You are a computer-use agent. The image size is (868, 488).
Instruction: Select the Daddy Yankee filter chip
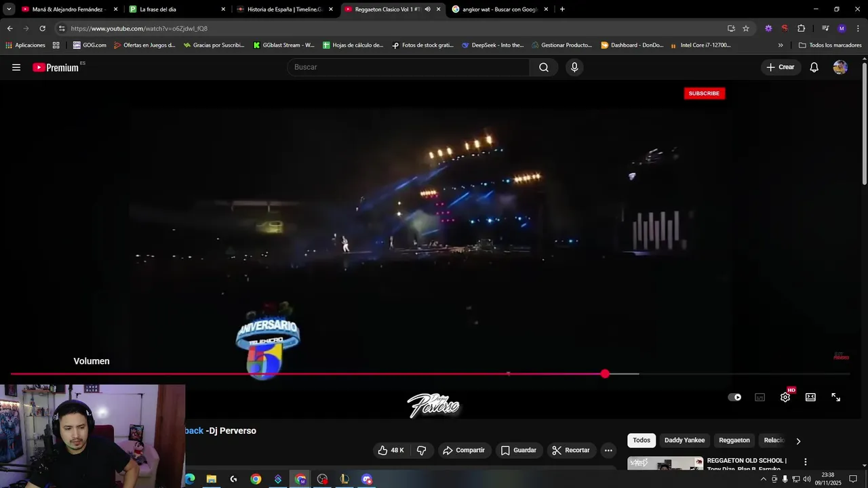coord(684,441)
